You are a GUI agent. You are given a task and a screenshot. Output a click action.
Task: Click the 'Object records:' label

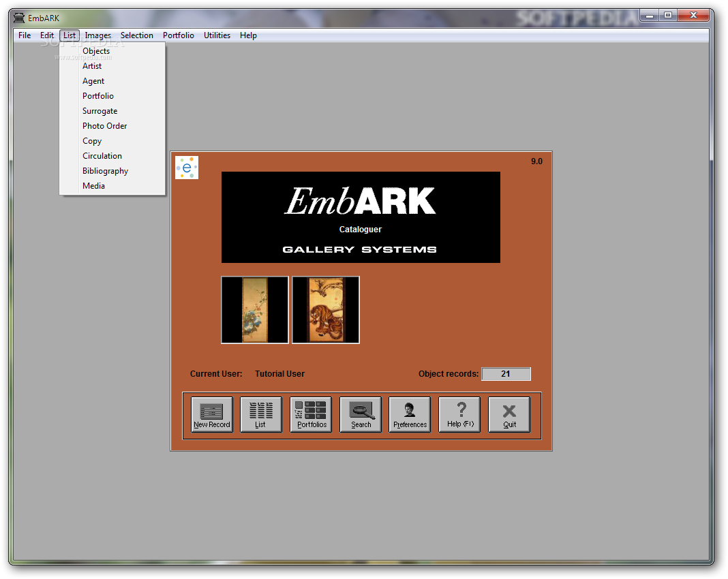(x=448, y=374)
